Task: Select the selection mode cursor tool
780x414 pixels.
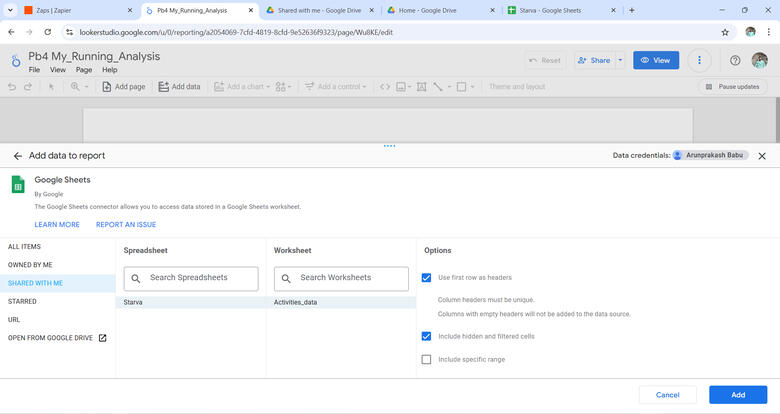Action: click(x=51, y=87)
